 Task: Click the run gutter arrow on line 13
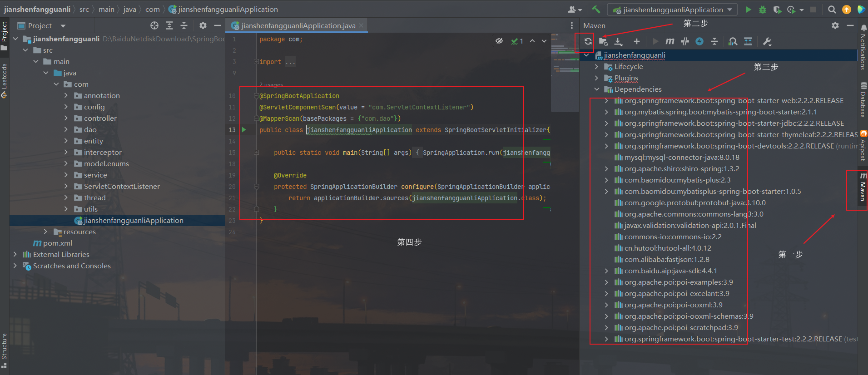[244, 130]
